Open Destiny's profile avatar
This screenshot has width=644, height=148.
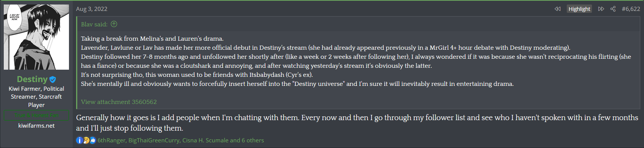36,37
